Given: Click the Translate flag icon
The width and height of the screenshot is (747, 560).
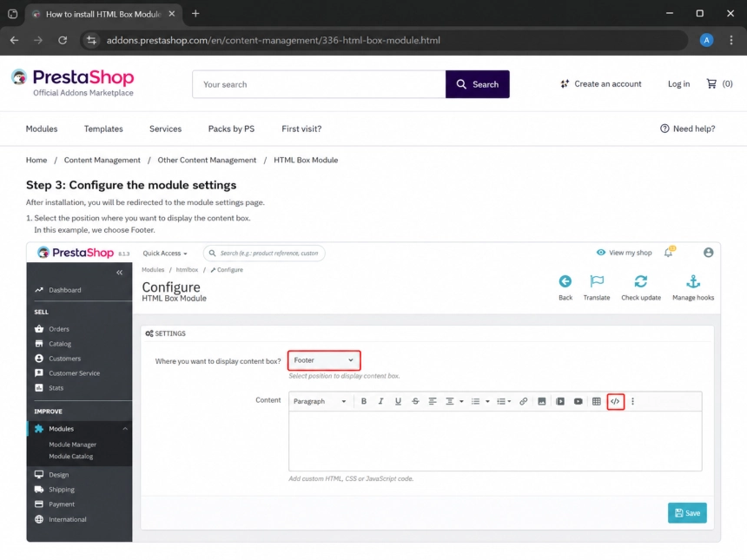Looking at the screenshot, I should (x=597, y=281).
